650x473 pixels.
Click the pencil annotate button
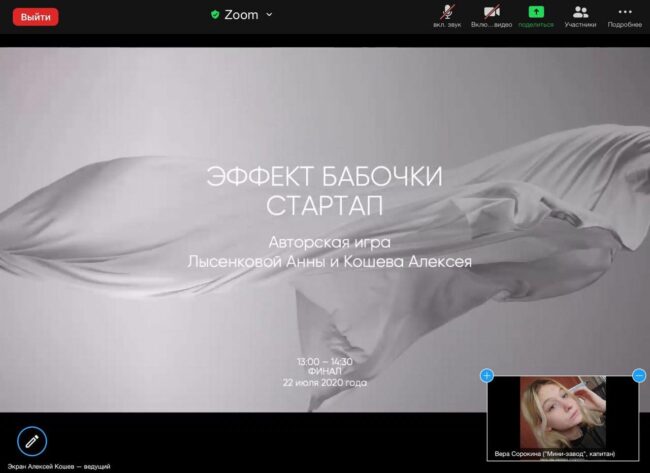32,440
